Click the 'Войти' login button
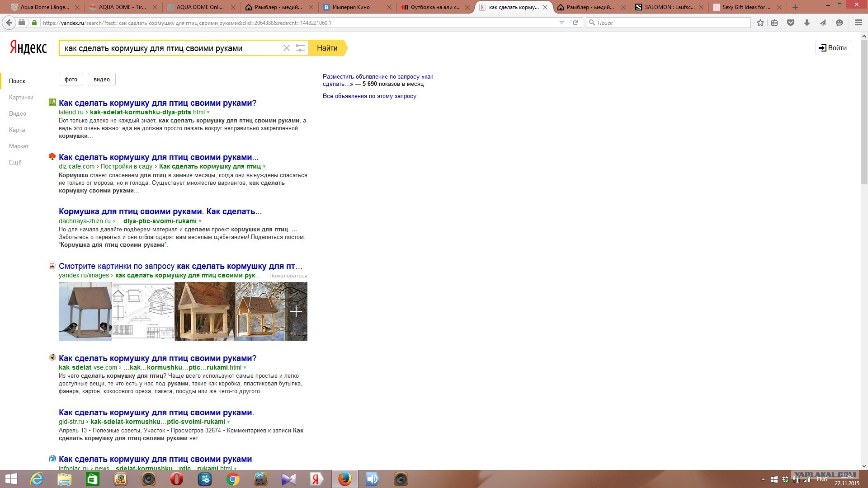This screenshot has height=488, width=868. 833,48
